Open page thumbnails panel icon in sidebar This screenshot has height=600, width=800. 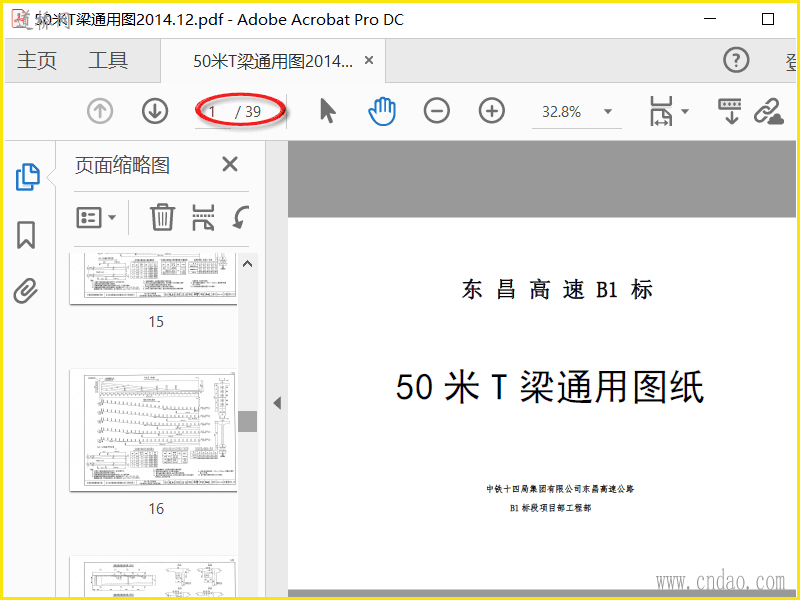tap(27, 177)
